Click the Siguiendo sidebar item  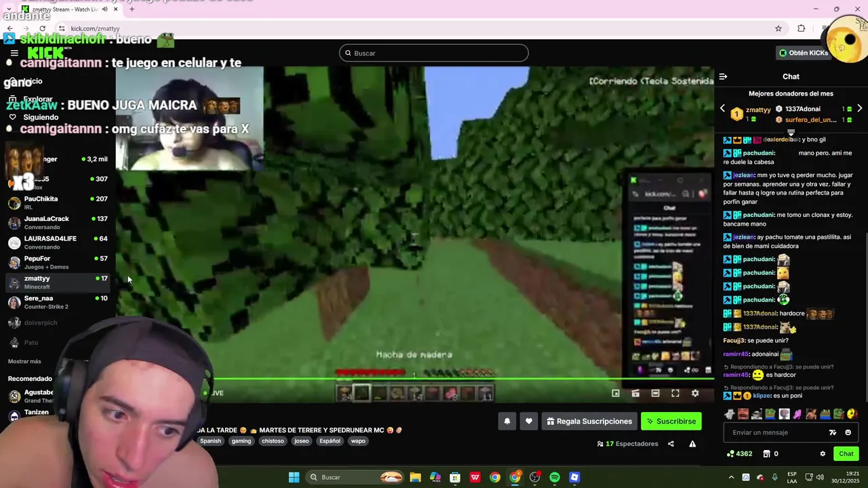pyautogui.click(x=41, y=117)
